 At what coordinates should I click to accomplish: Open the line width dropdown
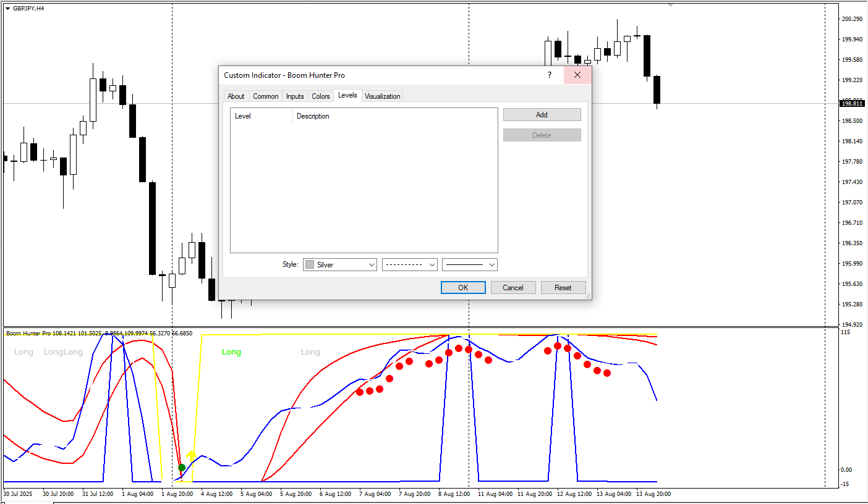(470, 264)
